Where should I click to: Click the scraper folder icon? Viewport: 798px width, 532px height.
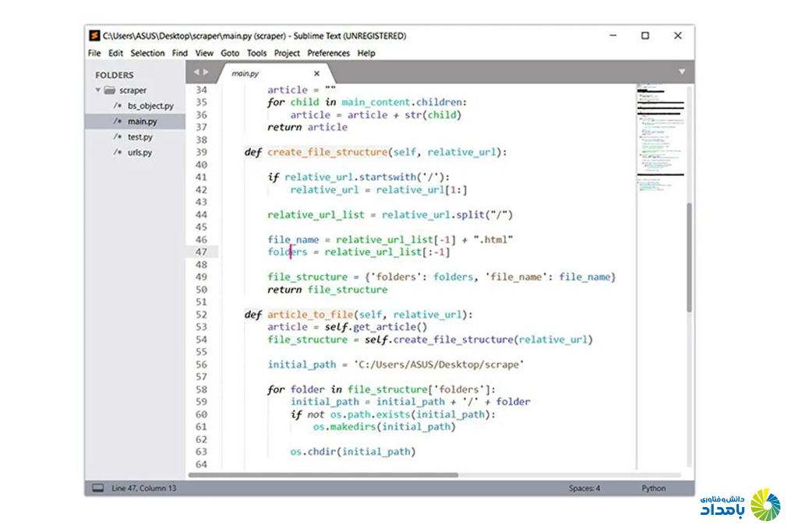[109, 90]
